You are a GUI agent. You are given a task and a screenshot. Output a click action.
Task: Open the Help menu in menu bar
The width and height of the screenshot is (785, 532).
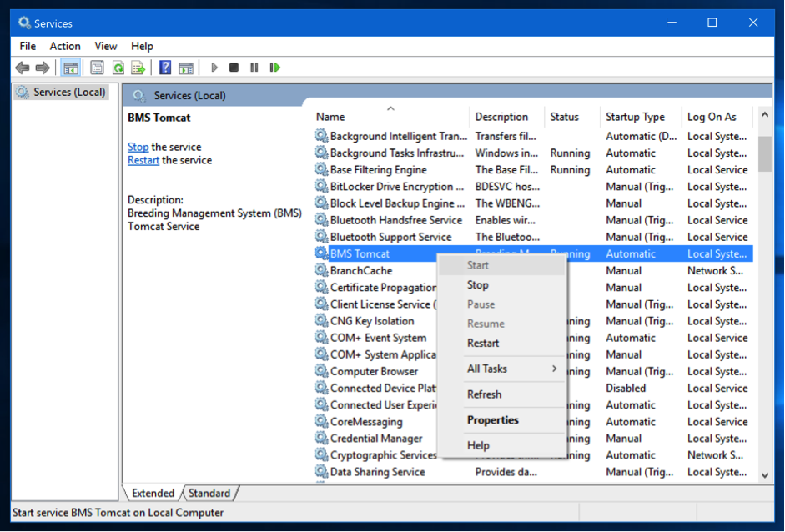142,46
